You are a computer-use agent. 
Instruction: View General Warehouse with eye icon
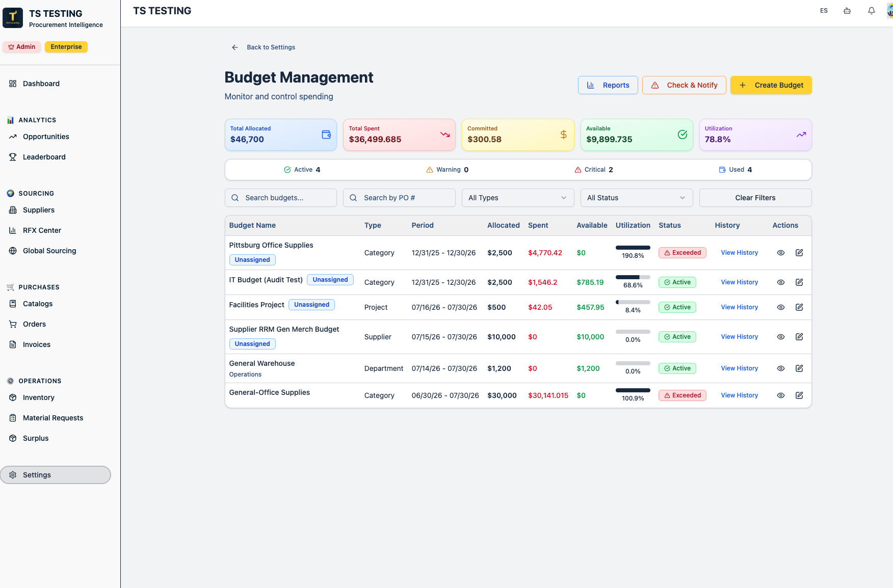[x=781, y=368]
